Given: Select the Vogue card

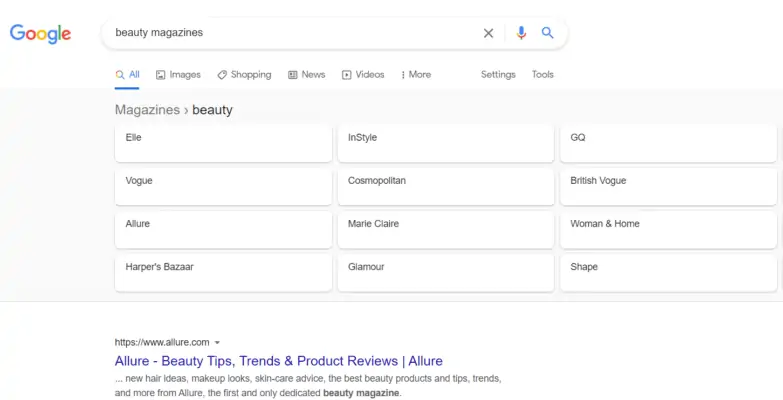Looking at the screenshot, I should point(223,187).
